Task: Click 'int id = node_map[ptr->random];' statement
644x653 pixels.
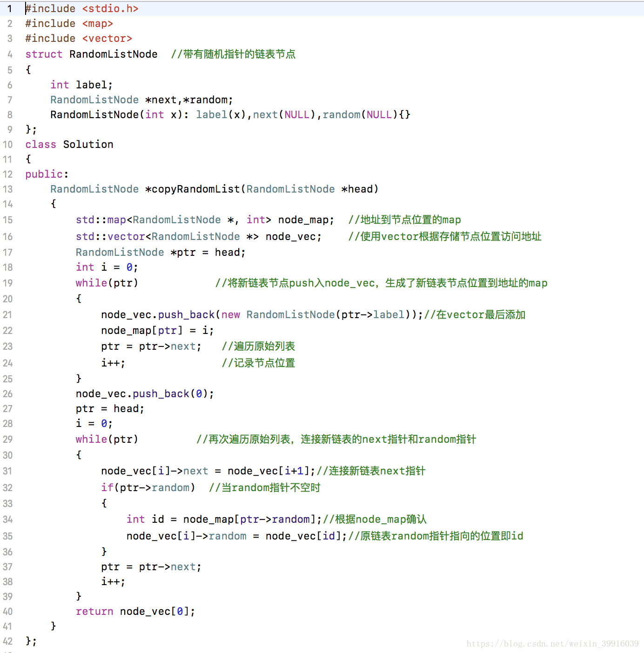Action: tap(224, 520)
